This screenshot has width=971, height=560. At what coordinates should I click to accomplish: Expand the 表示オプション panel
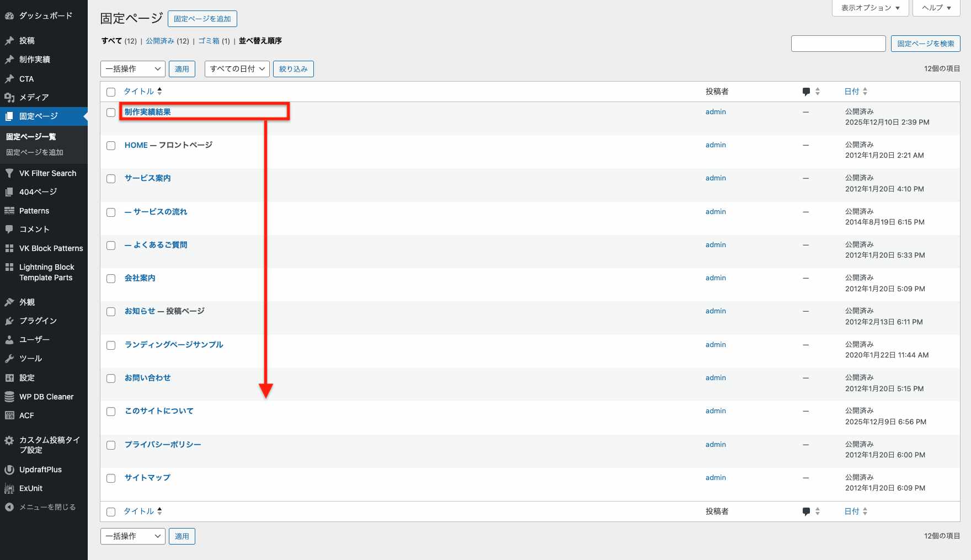click(x=870, y=8)
